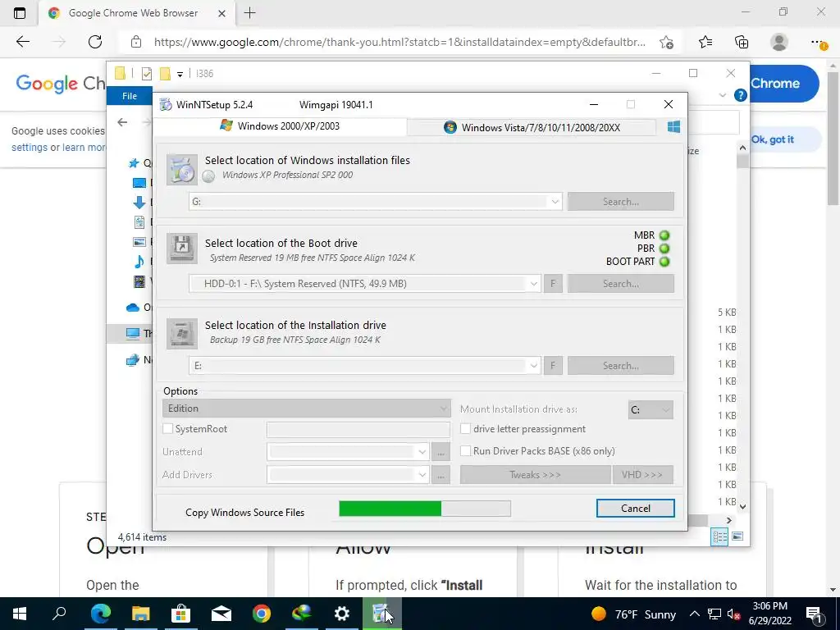Screen dimensions: 840x630
Task: Open Mail app from taskbar
Action: coord(221,614)
